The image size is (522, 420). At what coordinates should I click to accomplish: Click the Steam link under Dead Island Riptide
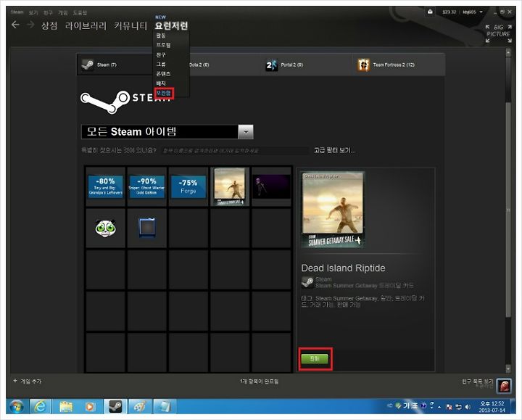(323, 279)
